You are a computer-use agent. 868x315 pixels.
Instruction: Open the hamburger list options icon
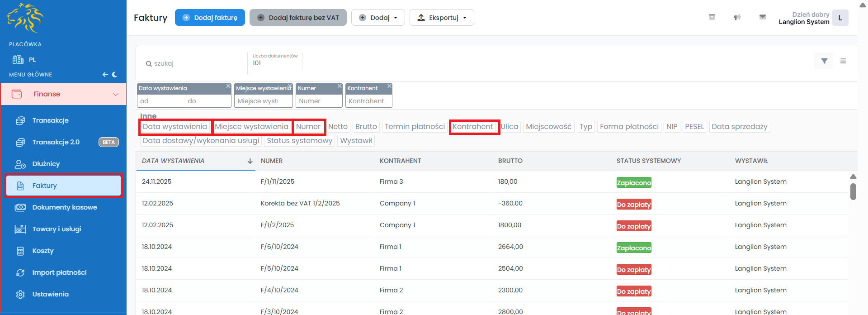843,61
